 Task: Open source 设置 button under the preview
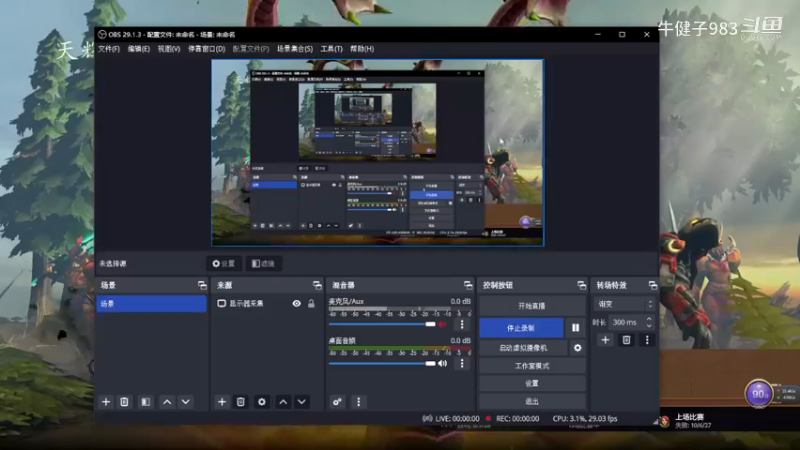click(224, 264)
